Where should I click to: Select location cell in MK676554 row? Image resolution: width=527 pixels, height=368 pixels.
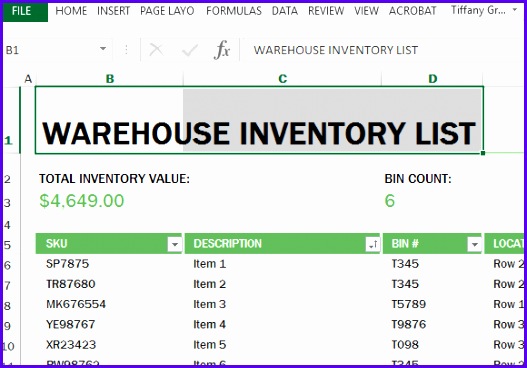508,304
